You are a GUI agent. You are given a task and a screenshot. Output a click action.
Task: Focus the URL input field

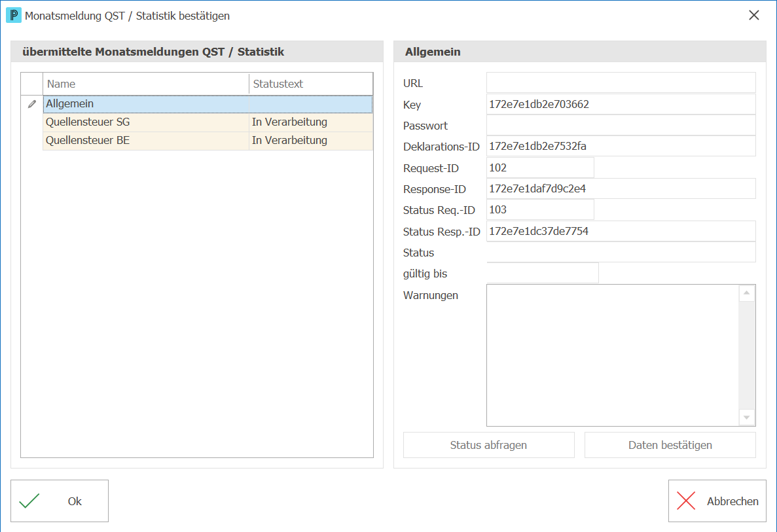[621, 82]
